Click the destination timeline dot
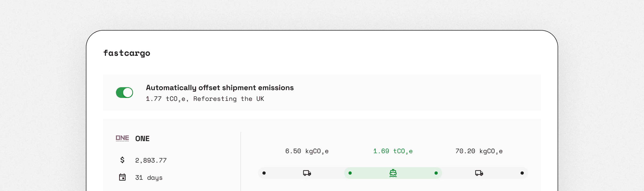The image size is (644, 191). (522, 173)
